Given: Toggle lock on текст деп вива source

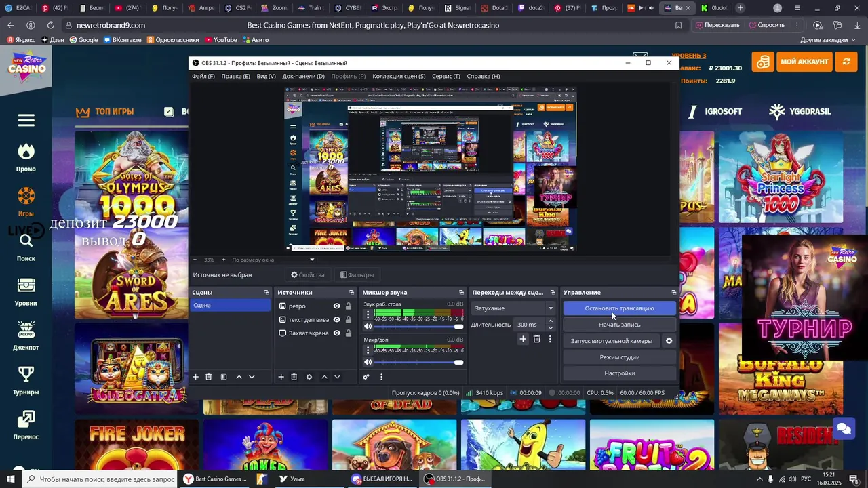Looking at the screenshot, I should tap(349, 320).
